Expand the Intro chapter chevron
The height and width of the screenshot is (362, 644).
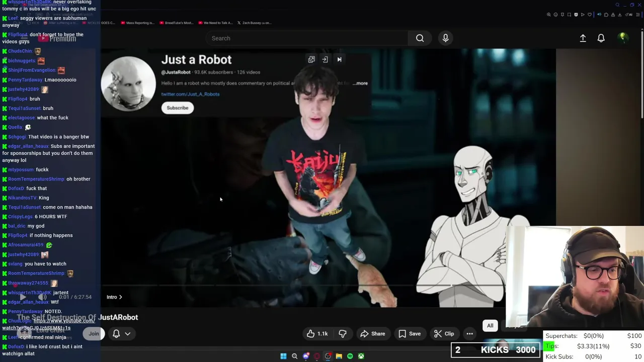tap(120, 297)
